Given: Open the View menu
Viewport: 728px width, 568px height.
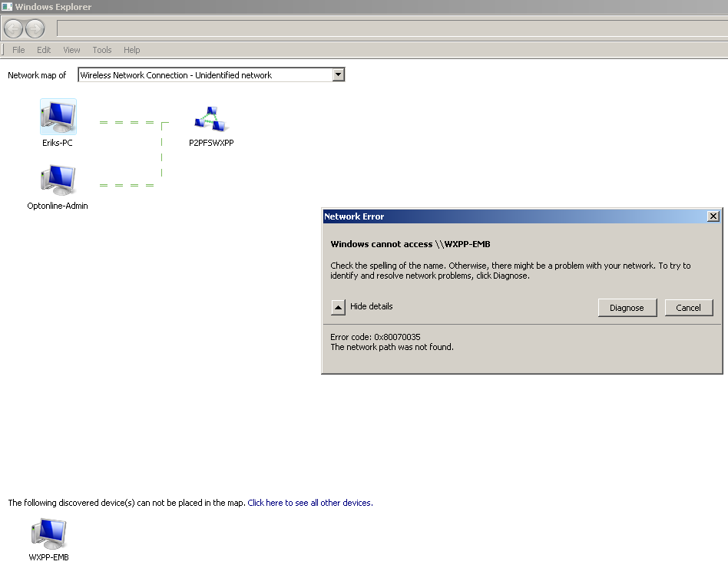Looking at the screenshot, I should click(x=71, y=50).
